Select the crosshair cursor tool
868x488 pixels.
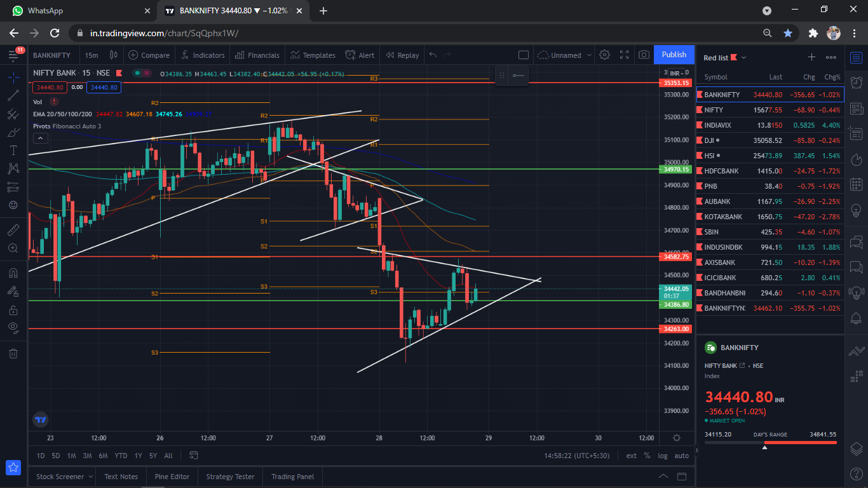coord(13,78)
